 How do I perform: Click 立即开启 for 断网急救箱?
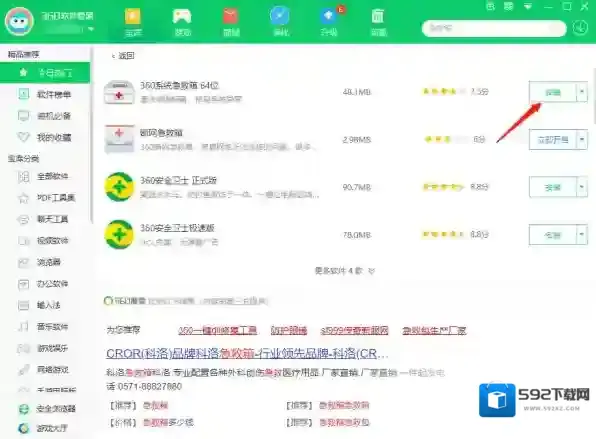point(552,140)
